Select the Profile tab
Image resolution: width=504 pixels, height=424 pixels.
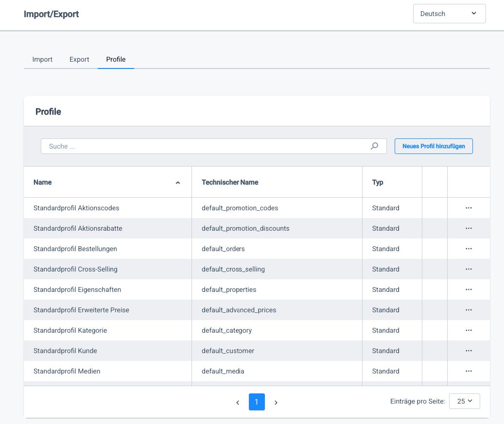(x=116, y=59)
